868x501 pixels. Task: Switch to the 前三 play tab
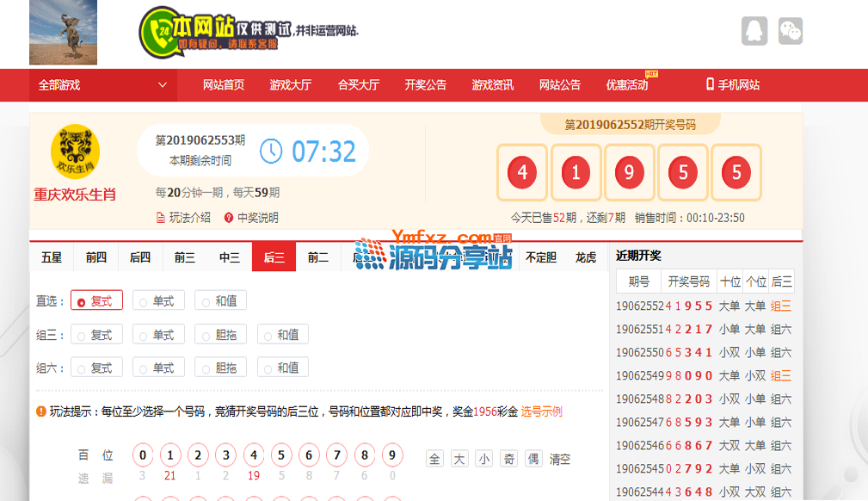coord(185,257)
